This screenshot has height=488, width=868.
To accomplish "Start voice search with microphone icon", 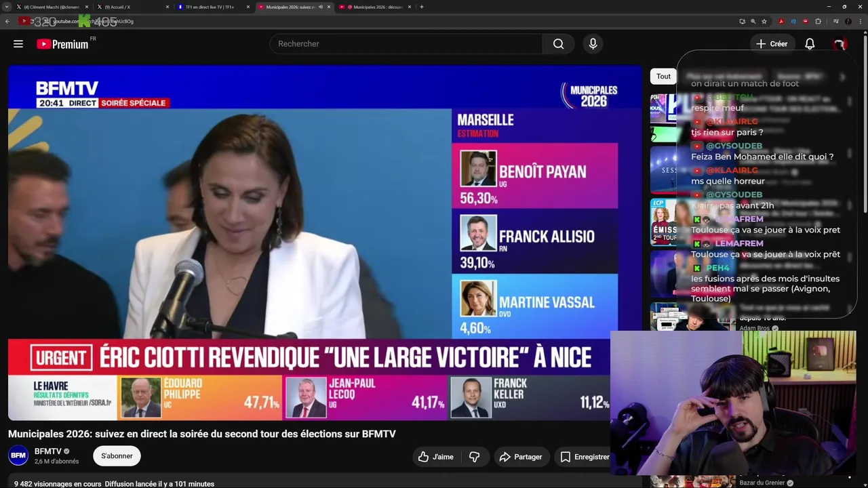I will (593, 44).
